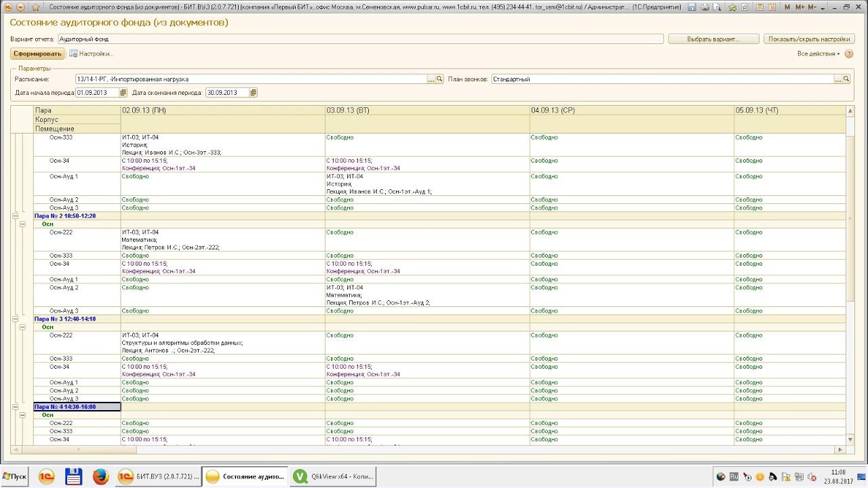Click the magnifier icon beside Расписание field
The height and width of the screenshot is (488, 868).
(439, 79)
